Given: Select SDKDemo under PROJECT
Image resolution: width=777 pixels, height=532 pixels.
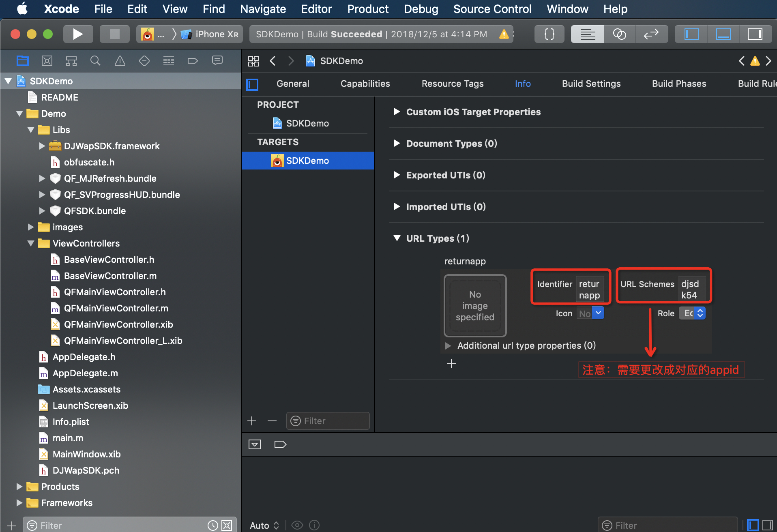Looking at the screenshot, I should coord(308,123).
